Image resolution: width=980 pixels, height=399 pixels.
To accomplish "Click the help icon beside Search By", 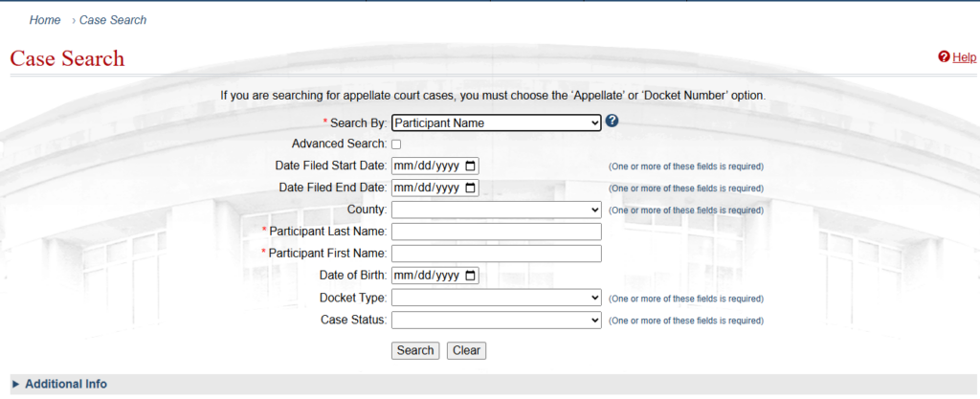I will click(612, 122).
